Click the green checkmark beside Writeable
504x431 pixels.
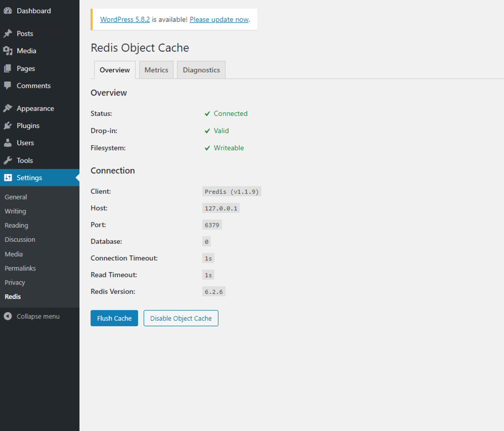(x=207, y=148)
